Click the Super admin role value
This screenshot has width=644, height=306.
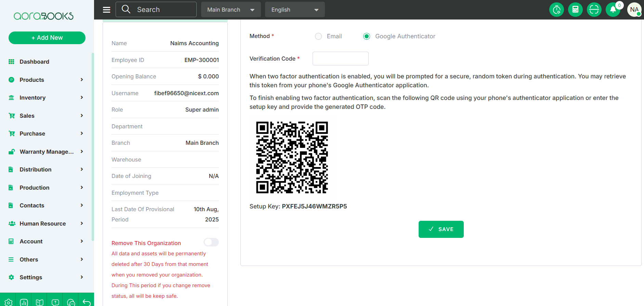(x=202, y=110)
